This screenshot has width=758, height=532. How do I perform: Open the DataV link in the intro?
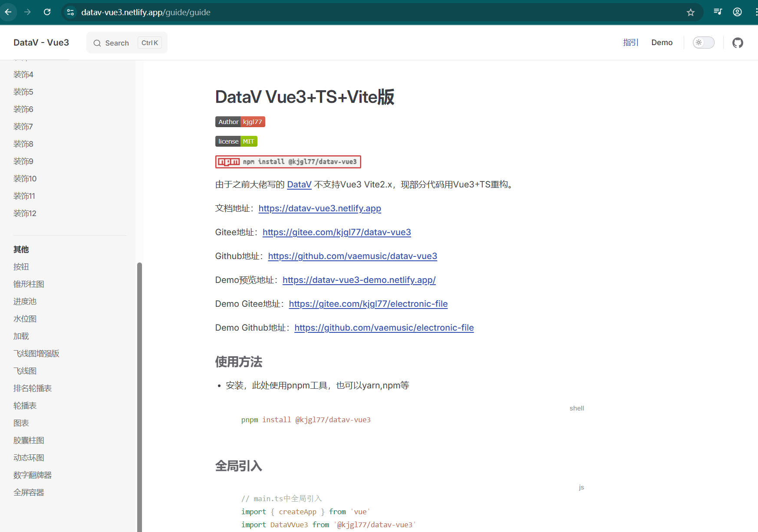[299, 184]
